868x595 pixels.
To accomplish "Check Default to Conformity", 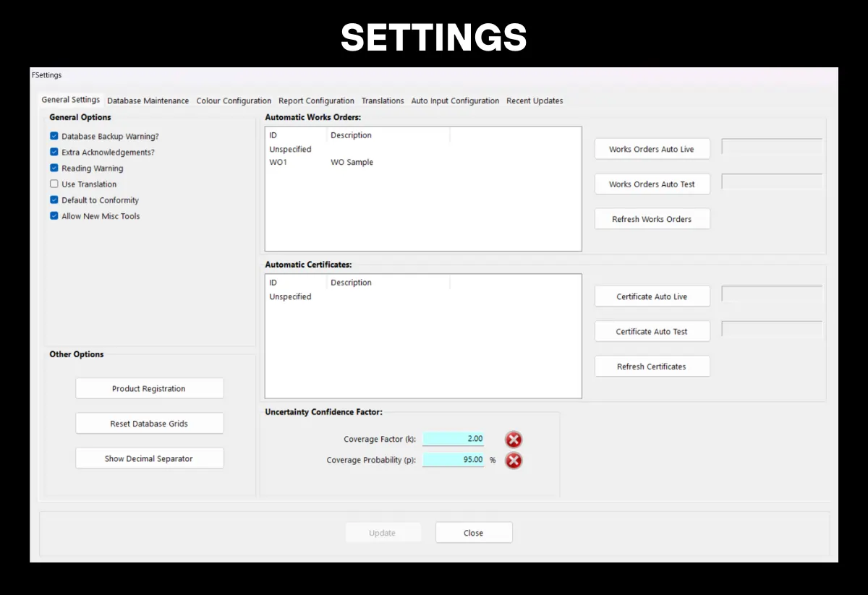I will [x=54, y=200].
